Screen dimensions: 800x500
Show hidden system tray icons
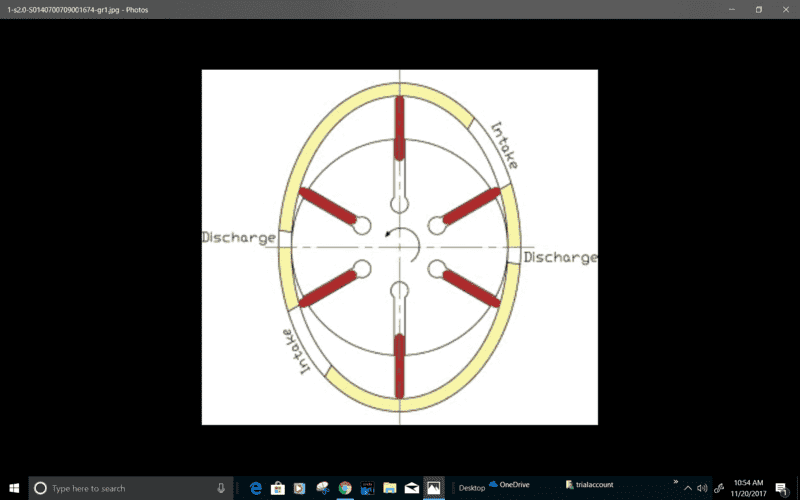point(688,488)
